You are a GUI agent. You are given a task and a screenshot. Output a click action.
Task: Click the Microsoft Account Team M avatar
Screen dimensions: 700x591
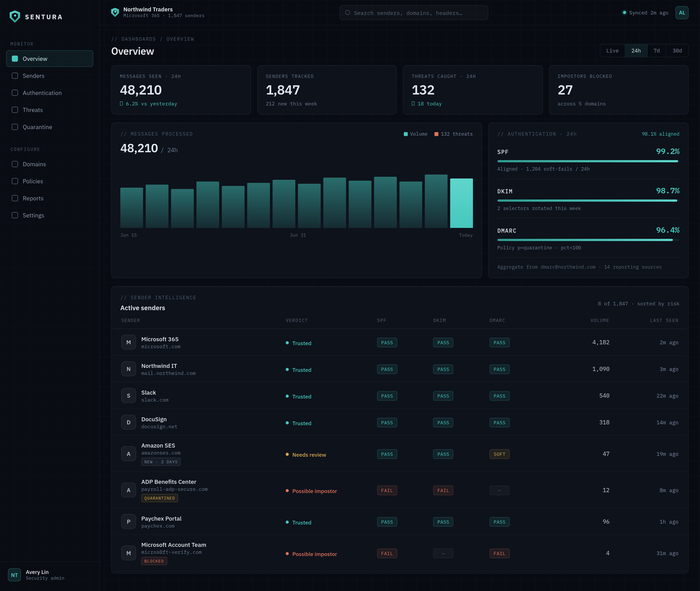[129, 553]
